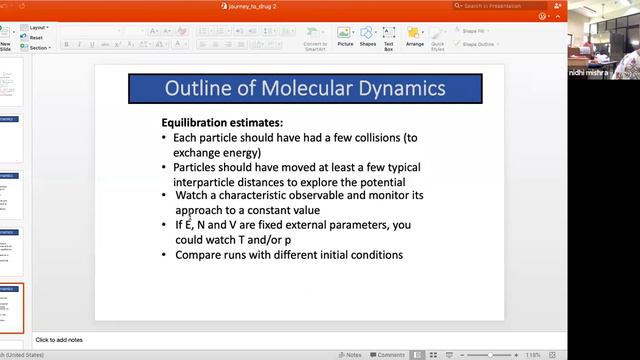
Task: Click the 'Outline of Molecular Dynamics' title
Action: [305, 89]
